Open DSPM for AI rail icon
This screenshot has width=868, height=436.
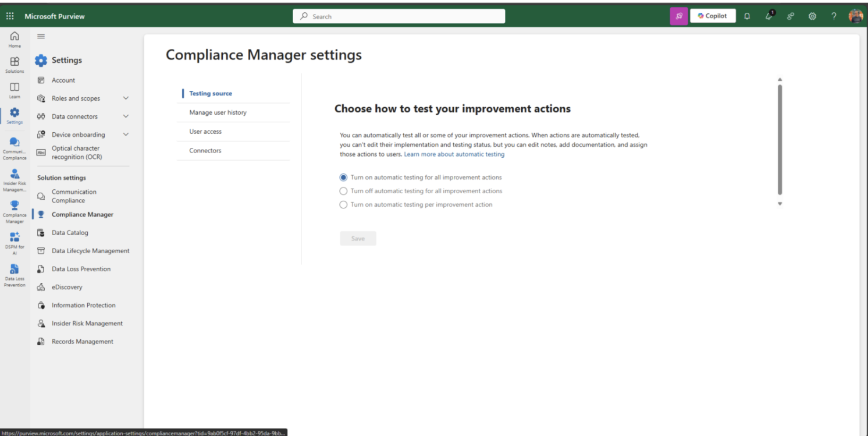[x=15, y=243]
